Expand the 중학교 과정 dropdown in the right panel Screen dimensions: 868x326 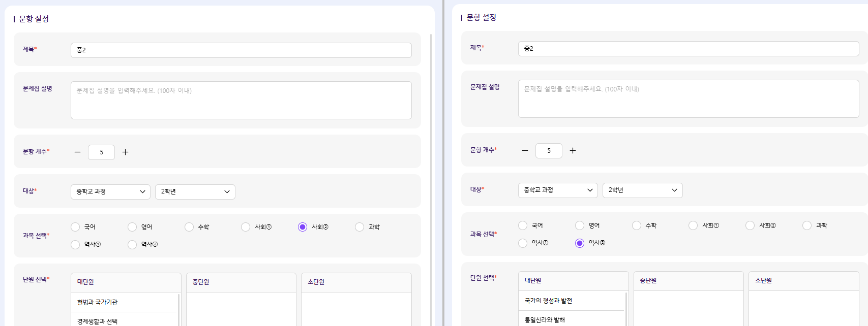(558, 190)
